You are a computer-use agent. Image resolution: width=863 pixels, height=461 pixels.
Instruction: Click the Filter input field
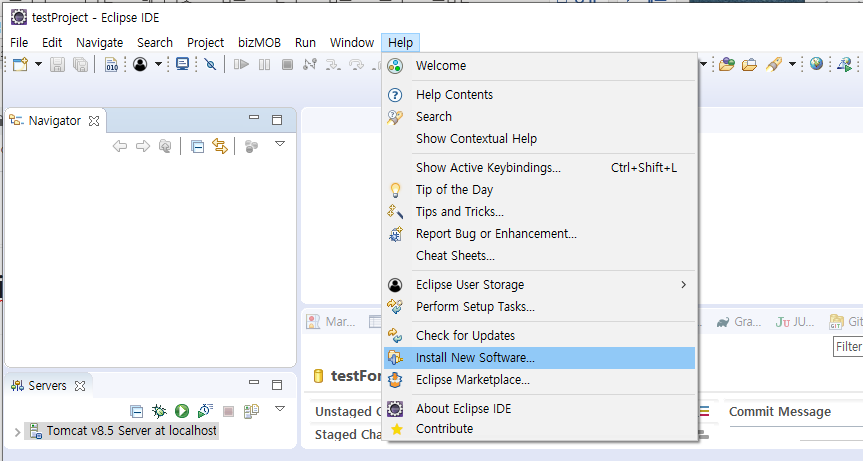(x=848, y=347)
